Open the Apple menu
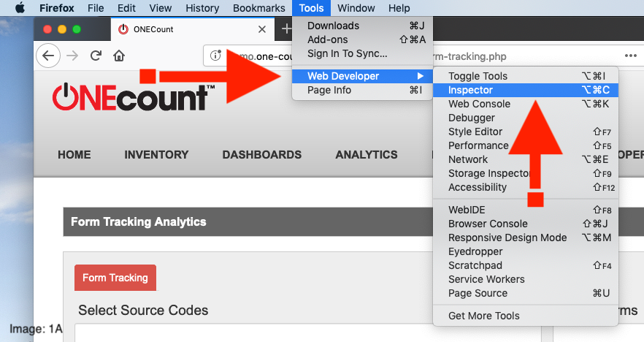 point(20,8)
